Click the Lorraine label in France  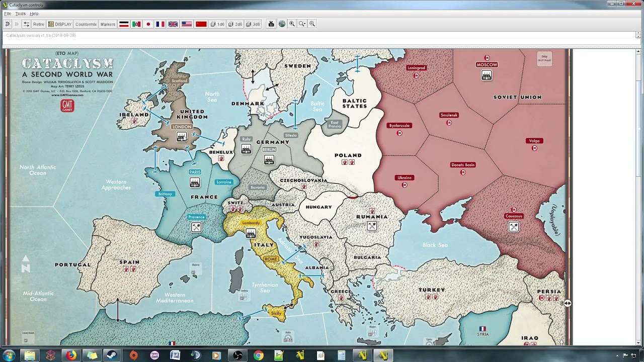(224, 182)
